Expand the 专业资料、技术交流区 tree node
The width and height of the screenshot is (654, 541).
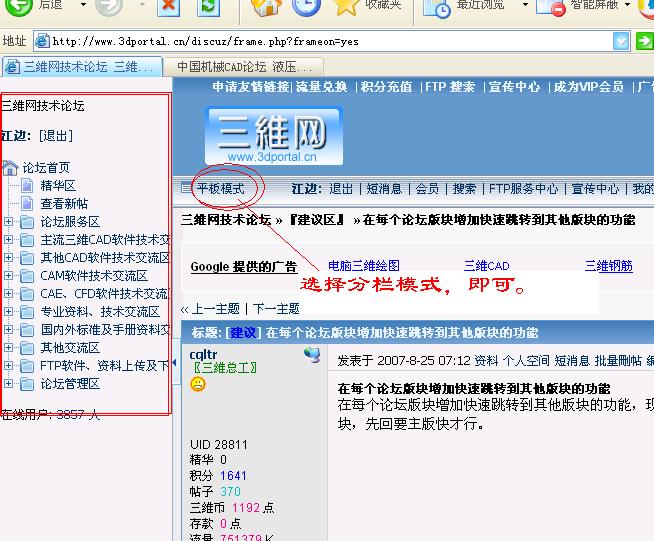coord(8,311)
